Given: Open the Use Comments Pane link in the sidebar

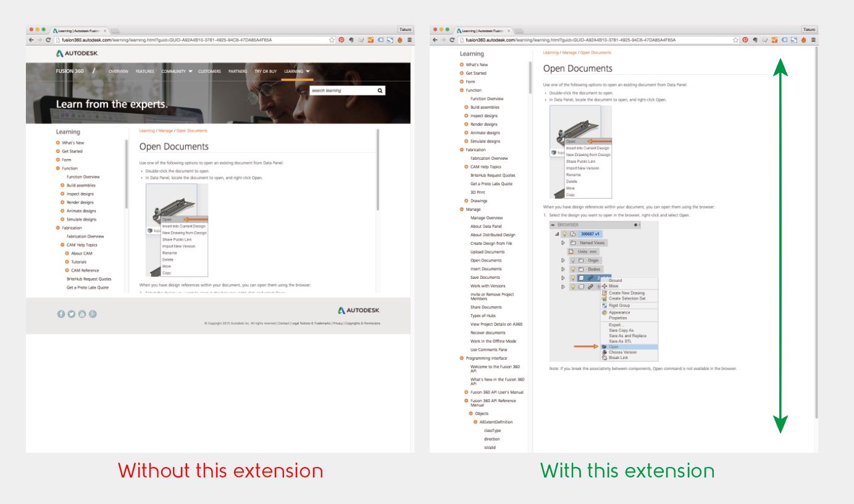Looking at the screenshot, I should pyautogui.click(x=490, y=350).
